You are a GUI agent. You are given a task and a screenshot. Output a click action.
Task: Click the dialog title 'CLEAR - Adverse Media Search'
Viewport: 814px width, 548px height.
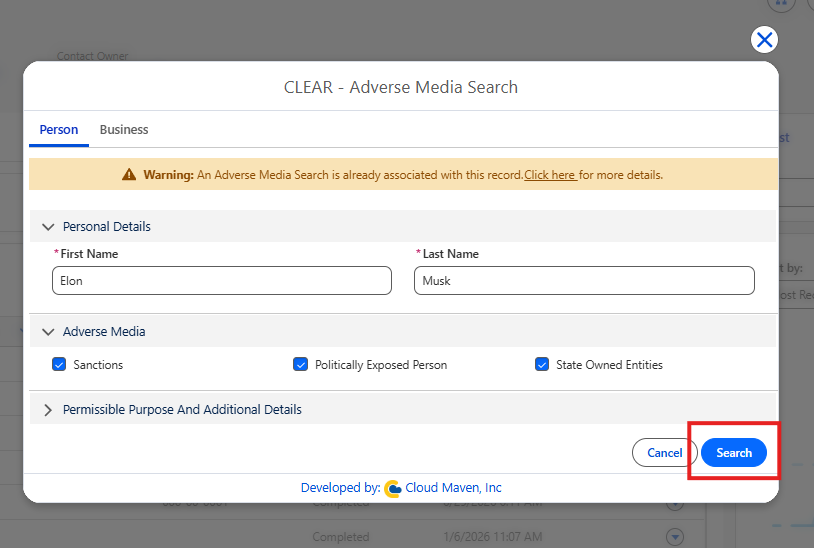(401, 87)
